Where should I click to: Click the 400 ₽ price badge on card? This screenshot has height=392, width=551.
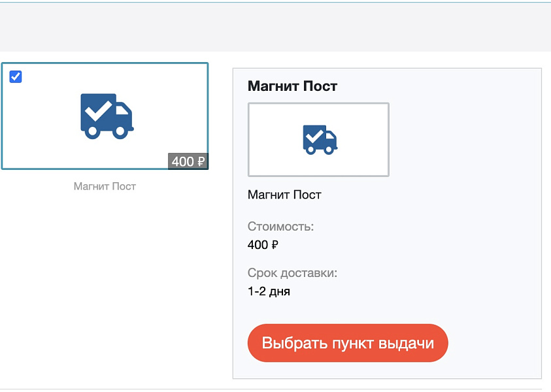pyautogui.click(x=188, y=161)
